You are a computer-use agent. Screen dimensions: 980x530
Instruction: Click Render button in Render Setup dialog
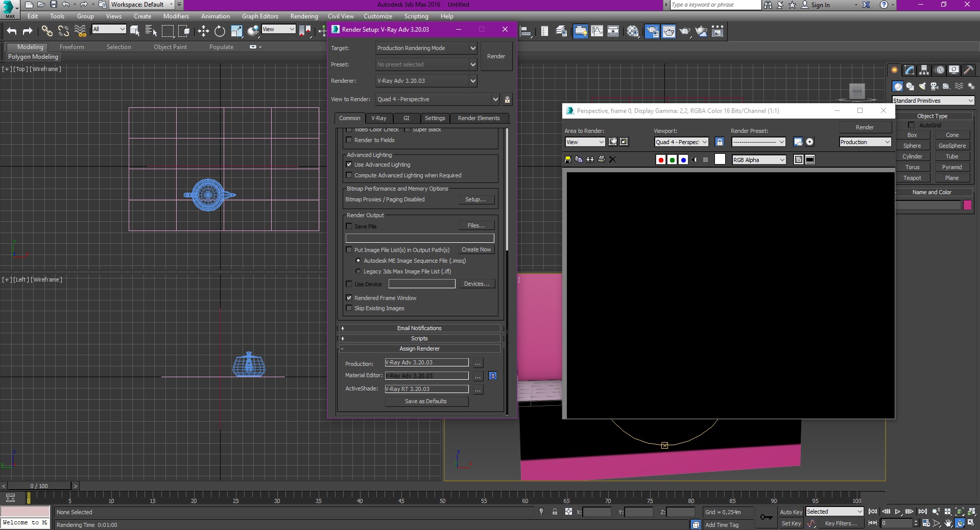point(496,56)
